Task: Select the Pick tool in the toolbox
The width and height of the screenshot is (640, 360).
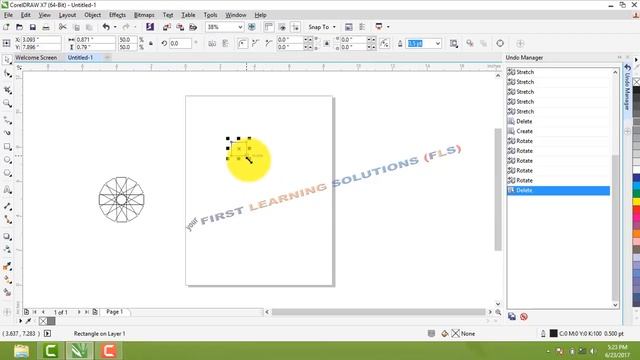Action: point(7,60)
